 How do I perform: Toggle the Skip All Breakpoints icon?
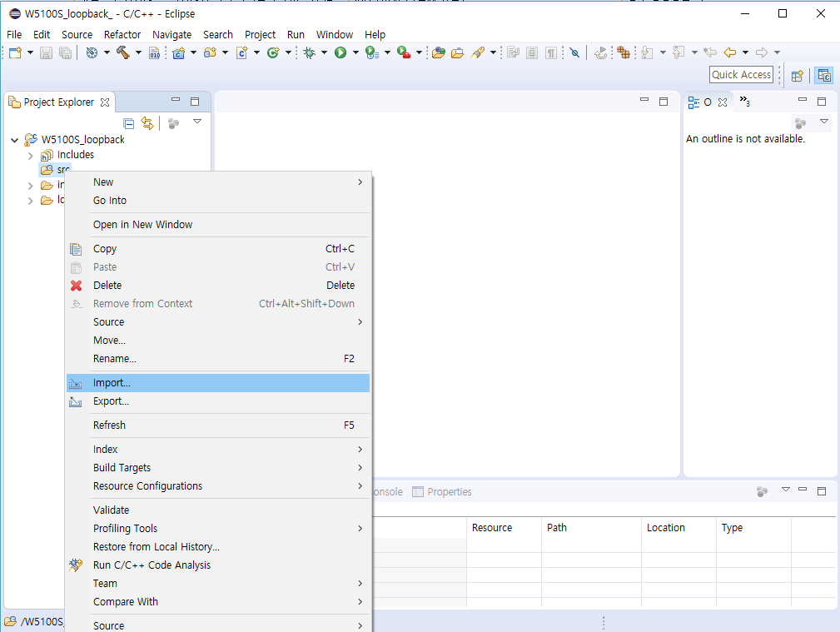[574, 52]
